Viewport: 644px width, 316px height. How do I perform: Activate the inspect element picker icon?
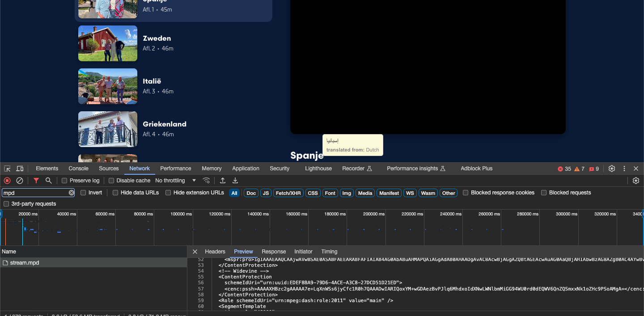pos(7,169)
